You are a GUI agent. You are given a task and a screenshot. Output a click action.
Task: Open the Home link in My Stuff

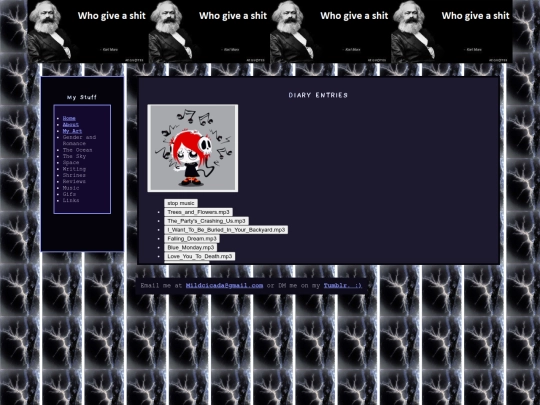pyautogui.click(x=69, y=118)
